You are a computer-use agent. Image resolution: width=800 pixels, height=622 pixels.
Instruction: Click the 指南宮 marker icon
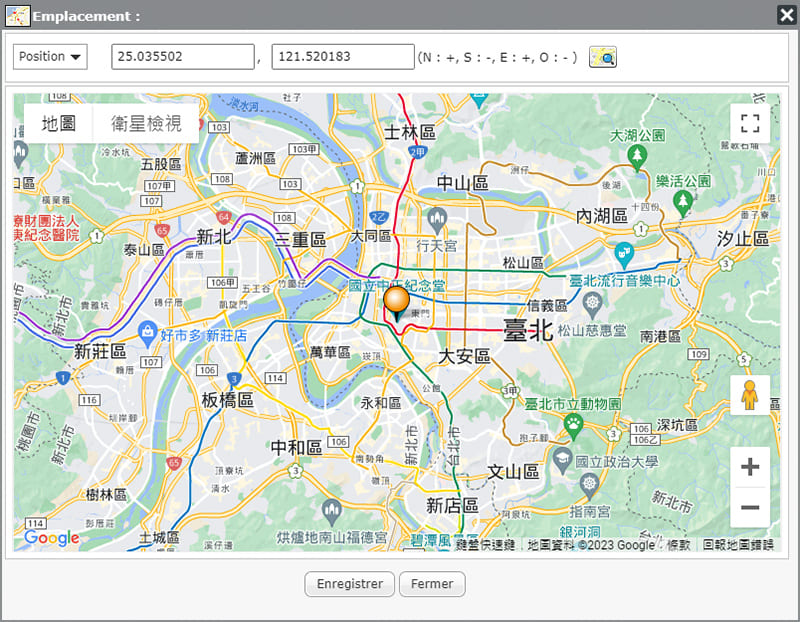tap(589, 485)
